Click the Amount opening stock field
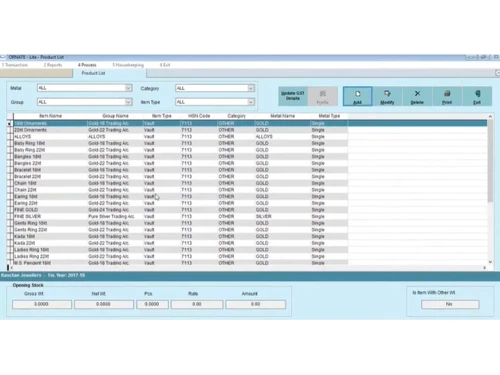This screenshot has height=375, width=500. click(x=256, y=304)
